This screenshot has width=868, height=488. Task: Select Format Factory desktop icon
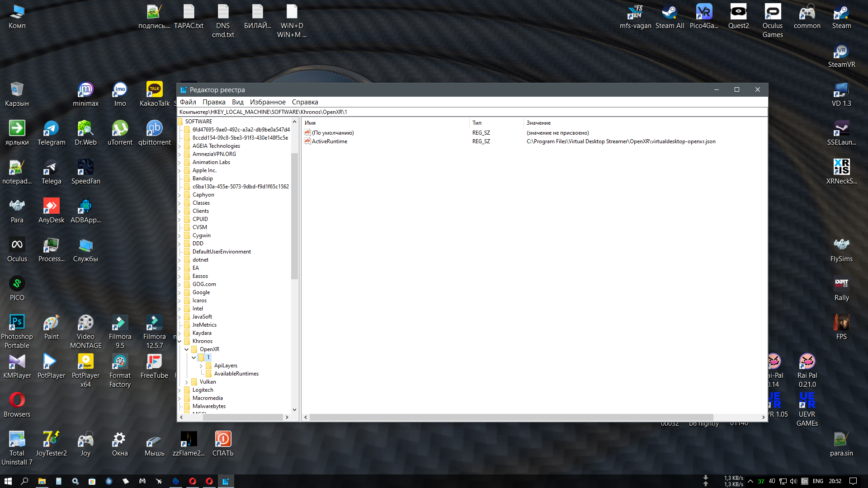pos(120,371)
